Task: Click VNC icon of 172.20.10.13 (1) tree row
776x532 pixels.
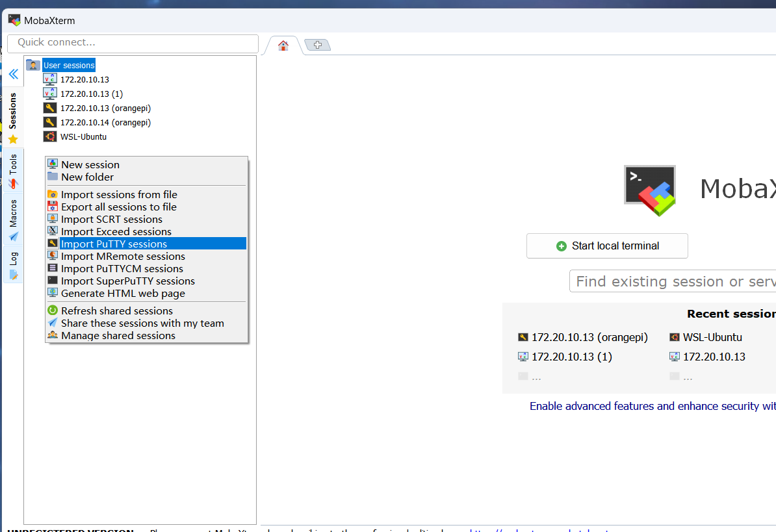Action: (x=50, y=94)
